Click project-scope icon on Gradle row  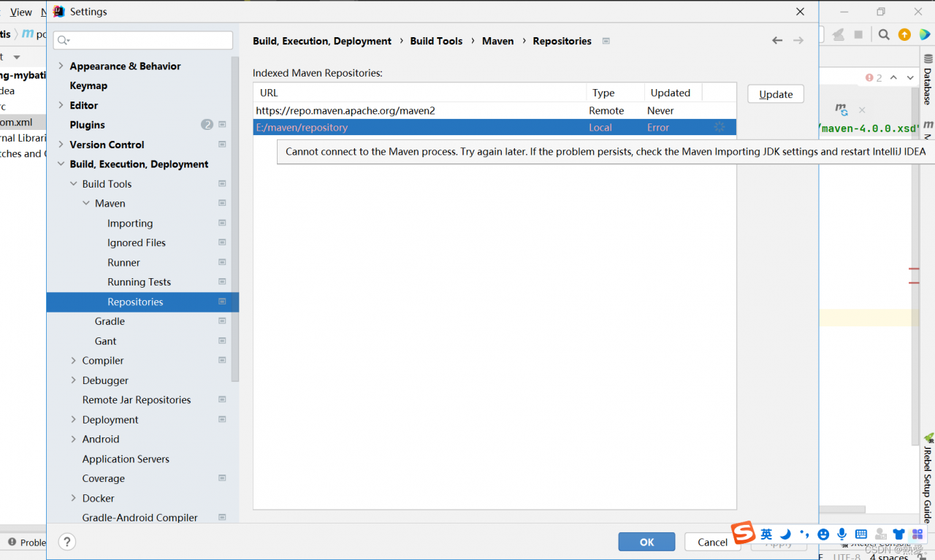coord(222,321)
